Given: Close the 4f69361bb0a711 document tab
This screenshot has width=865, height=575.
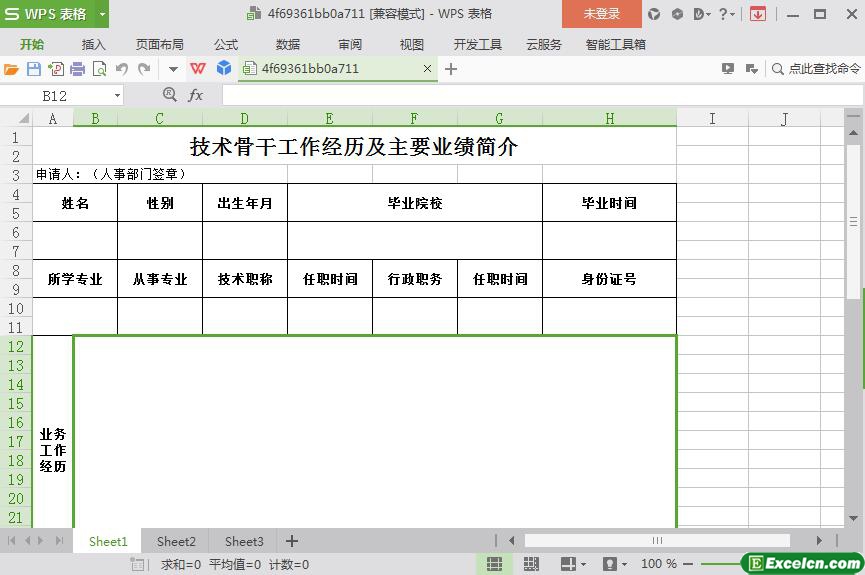Looking at the screenshot, I should (427, 68).
